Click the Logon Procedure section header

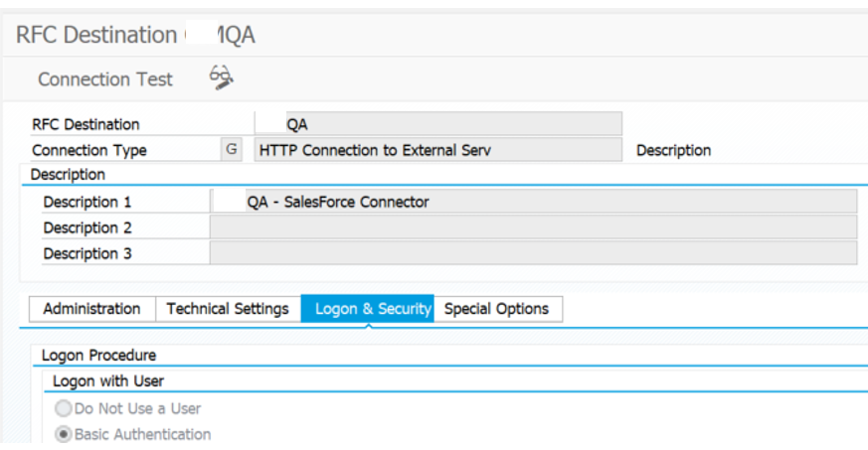[99, 355]
